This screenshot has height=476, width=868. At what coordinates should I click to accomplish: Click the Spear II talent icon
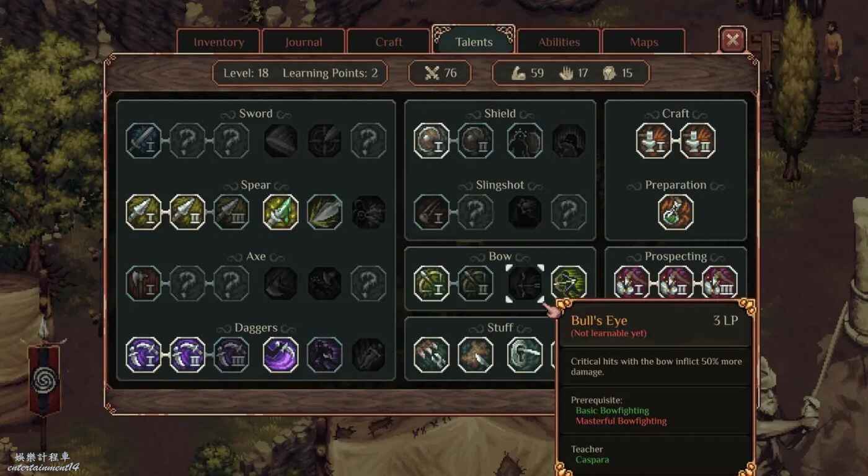[x=187, y=212]
